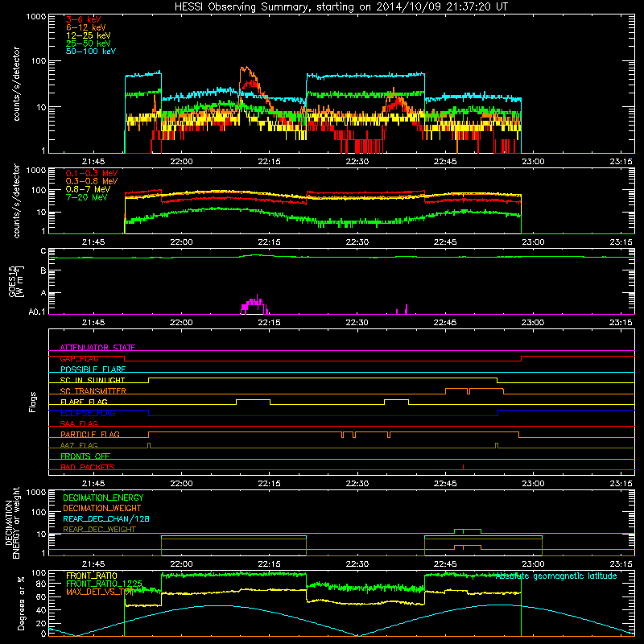644x644 pixels.
Task: Select the MAX_DET_VS_TOT legend label
Action: click(x=100, y=592)
